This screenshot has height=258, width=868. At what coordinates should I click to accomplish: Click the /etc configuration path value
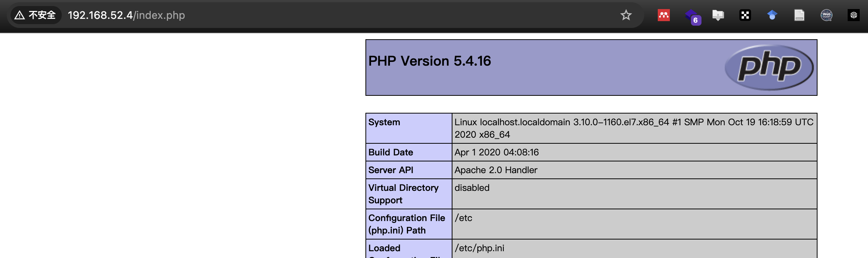click(x=463, y=218)
